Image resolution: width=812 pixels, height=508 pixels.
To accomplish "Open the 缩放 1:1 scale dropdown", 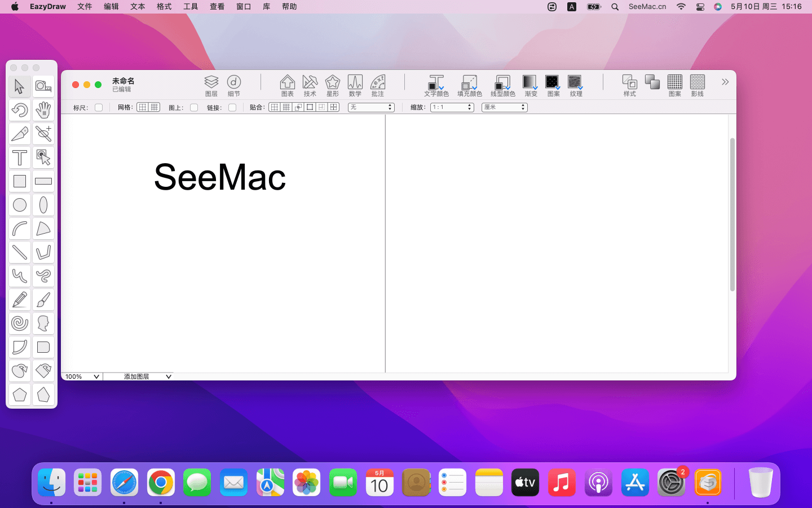I will pyautogui.click(x=452, y=107).
